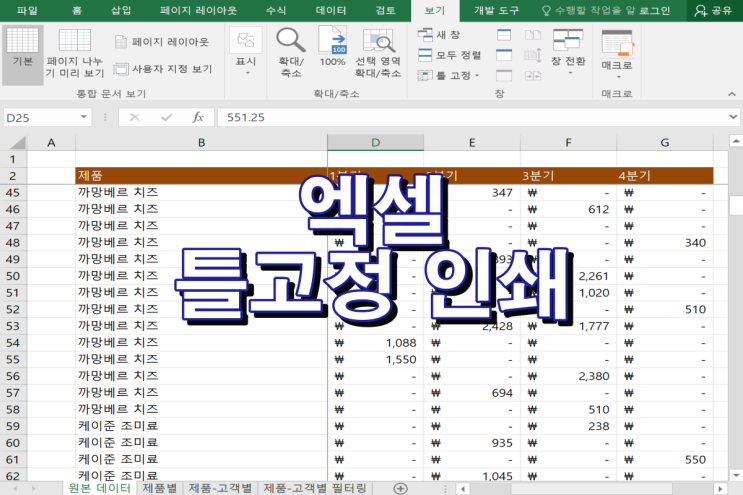The image size is (743, 495).
Task: Toggle the split window icon
Action: coord(504,35)
